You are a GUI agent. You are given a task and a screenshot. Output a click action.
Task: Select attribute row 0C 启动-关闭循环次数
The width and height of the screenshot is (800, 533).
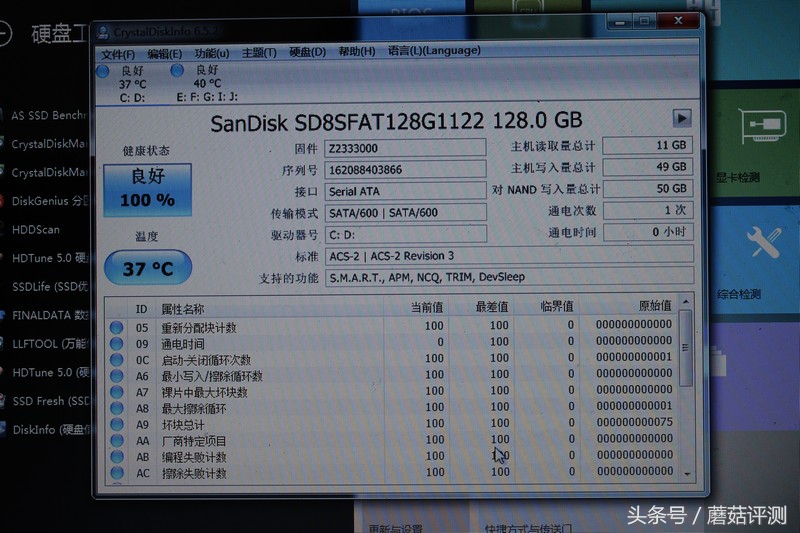coord(393,359)
